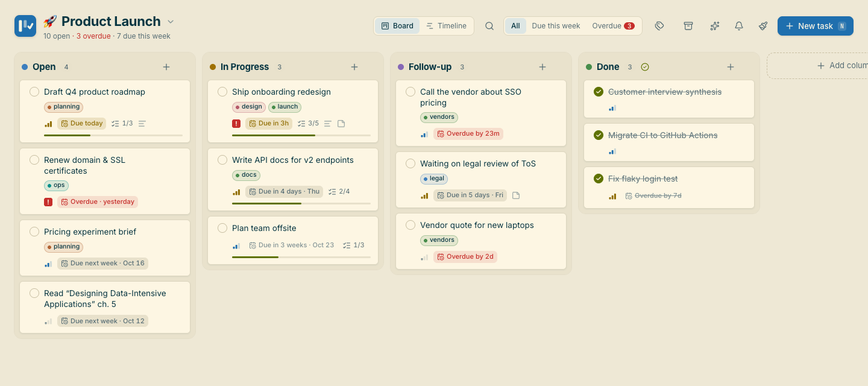Screen dimensions: 868x386
Task: Add a card to the Done column
Action: [731, 67]
